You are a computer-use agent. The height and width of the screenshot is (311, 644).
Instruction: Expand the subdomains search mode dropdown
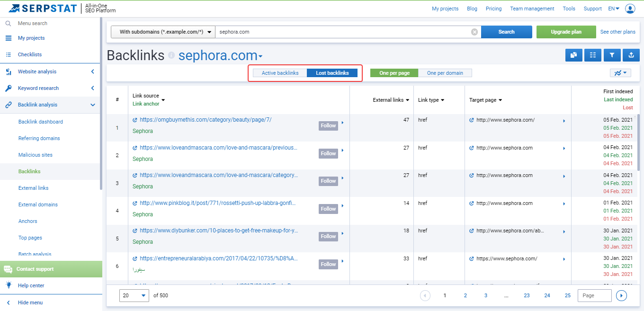[x=162, y=32]
